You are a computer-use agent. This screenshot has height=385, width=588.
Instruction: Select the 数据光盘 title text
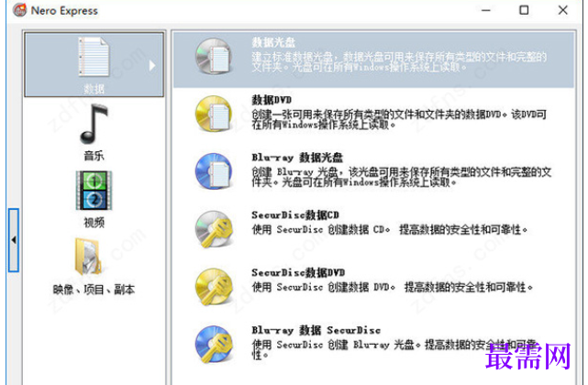(273, 42)
